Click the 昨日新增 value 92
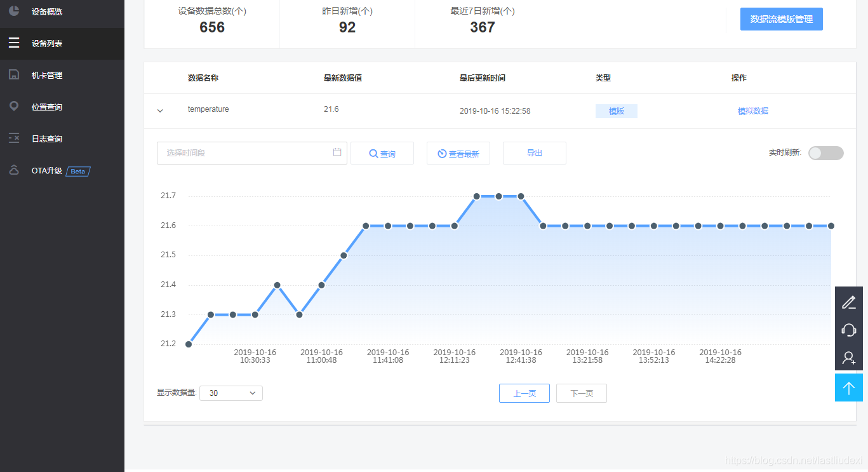The height and width of the screenshot is (472, 868). click(347, 27)
